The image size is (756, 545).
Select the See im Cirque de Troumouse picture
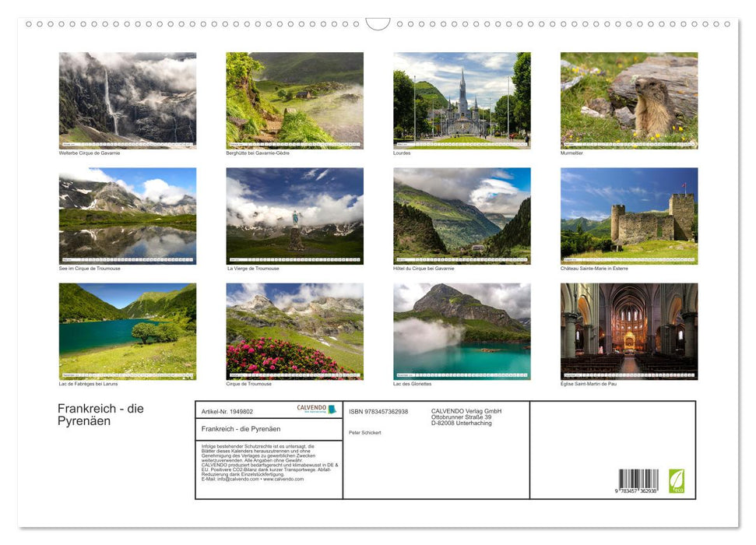(128, 216)
